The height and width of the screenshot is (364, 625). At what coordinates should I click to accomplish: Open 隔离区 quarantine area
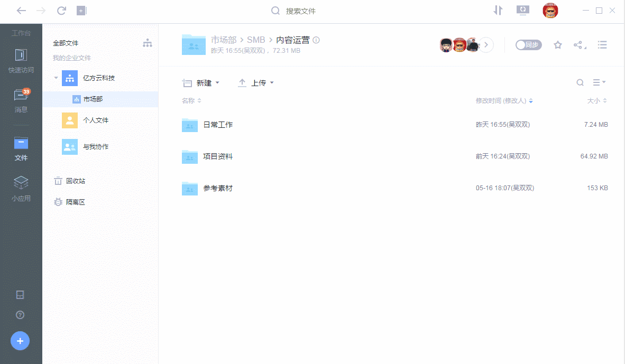coord(73,202)
